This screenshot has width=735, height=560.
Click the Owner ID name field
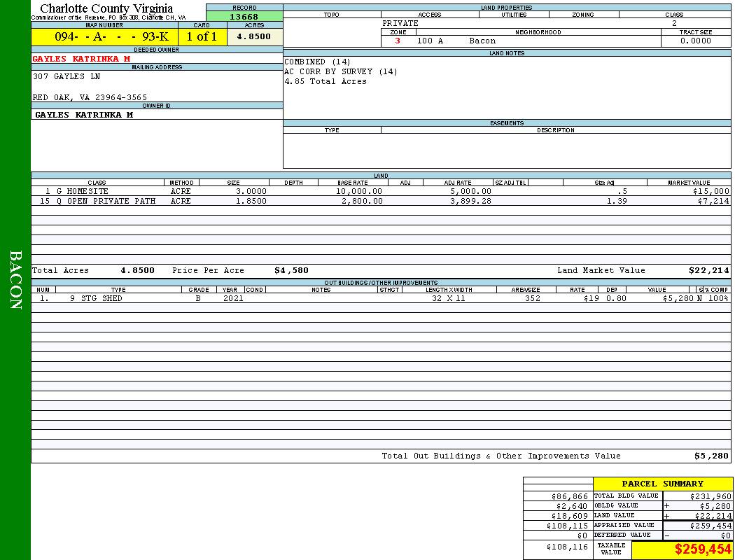click(84, 115)
